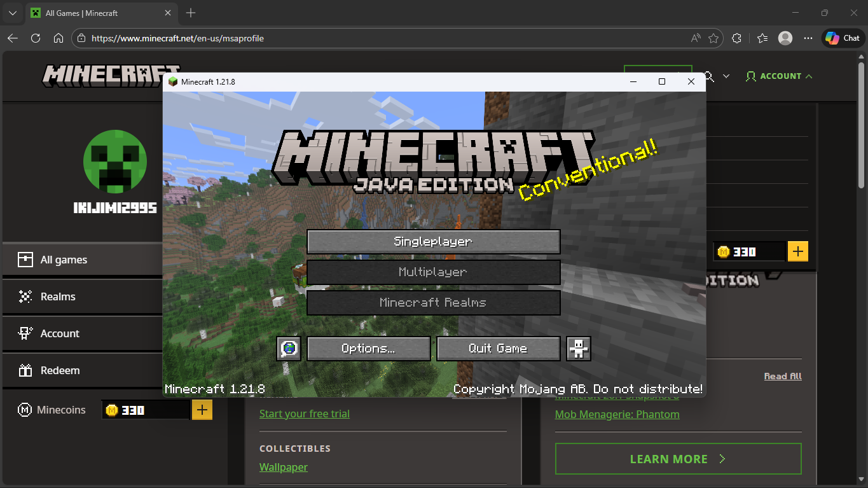View site information via the lock icon
Viewport: 868px width, 488px height.
pos(81,38)
